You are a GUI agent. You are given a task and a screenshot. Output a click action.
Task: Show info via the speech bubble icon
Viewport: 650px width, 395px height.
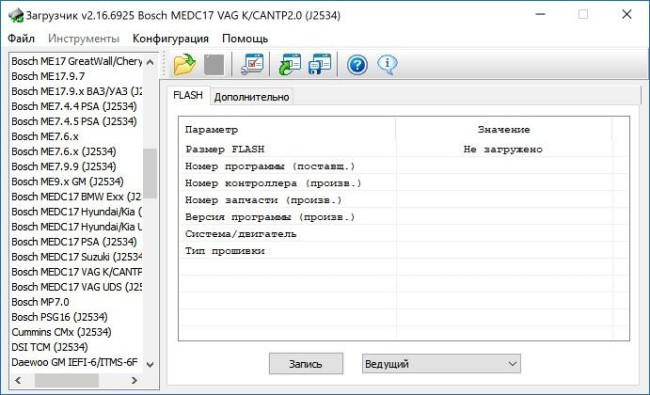(387, 64)
